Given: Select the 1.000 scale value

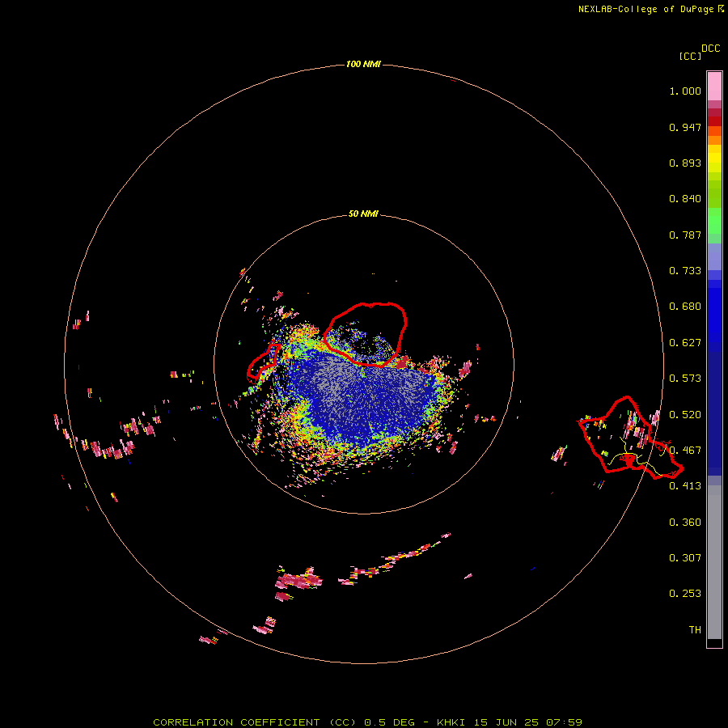Looking at the screenshot, I should pyautogui.click(x=685, y=91).
